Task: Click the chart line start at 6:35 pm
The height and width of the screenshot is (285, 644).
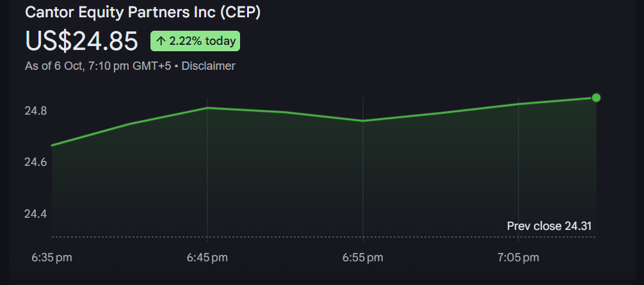Action: (52, 145)
